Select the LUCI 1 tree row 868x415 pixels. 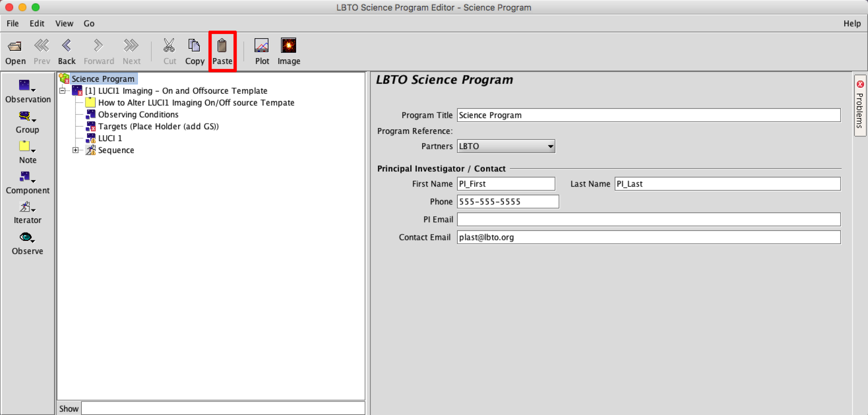tap(110, 138)
